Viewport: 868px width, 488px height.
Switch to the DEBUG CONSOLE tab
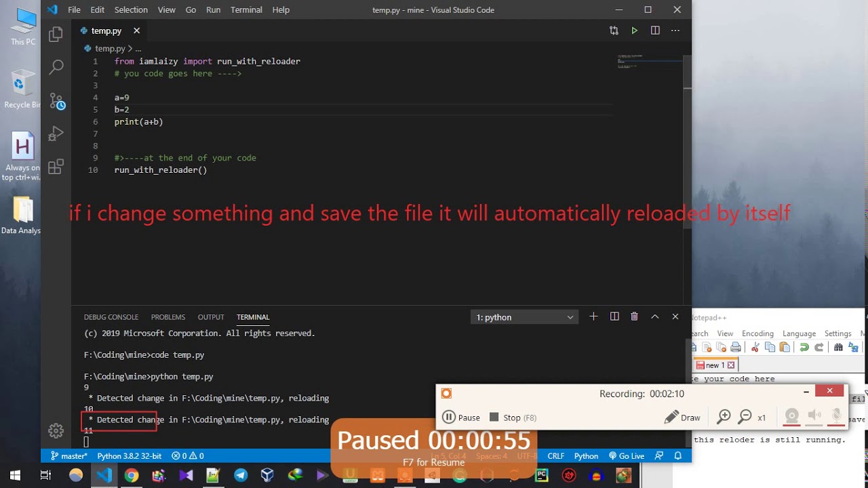[111, 317]
